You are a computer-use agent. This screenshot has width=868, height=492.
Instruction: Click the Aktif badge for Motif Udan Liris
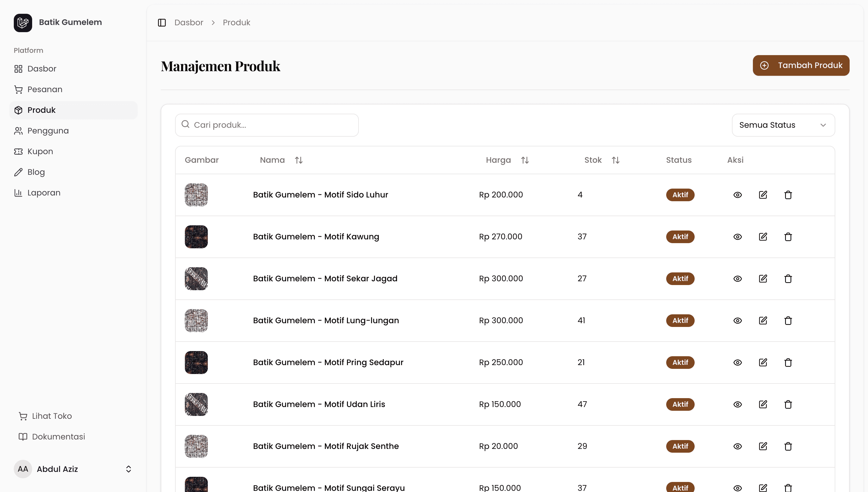pyautogui.click(x=680, y=404)
